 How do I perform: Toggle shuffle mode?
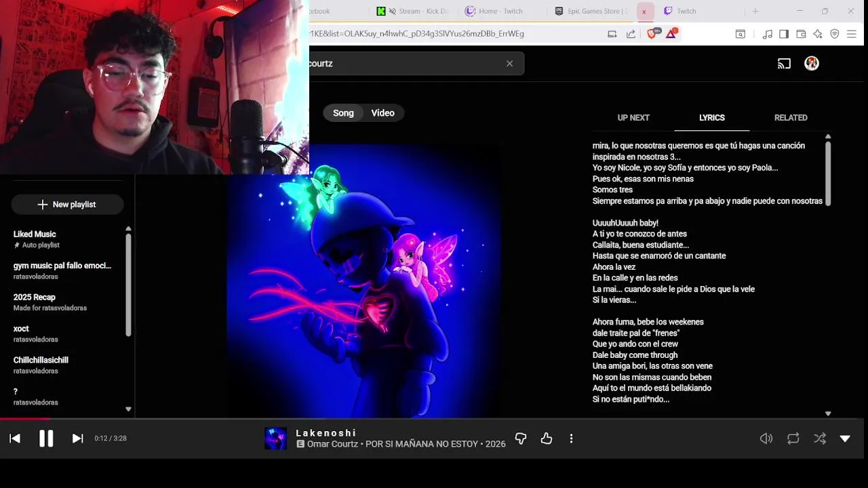coord(820,439)
